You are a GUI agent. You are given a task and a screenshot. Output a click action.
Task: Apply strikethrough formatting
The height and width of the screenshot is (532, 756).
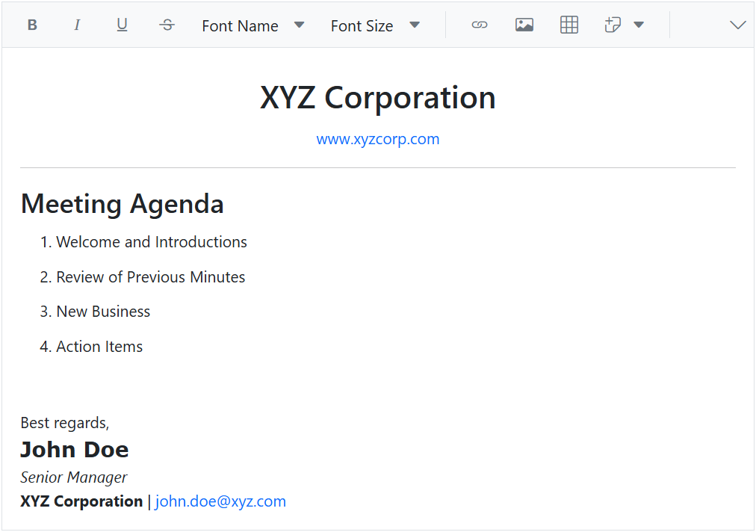pos(167,24)
